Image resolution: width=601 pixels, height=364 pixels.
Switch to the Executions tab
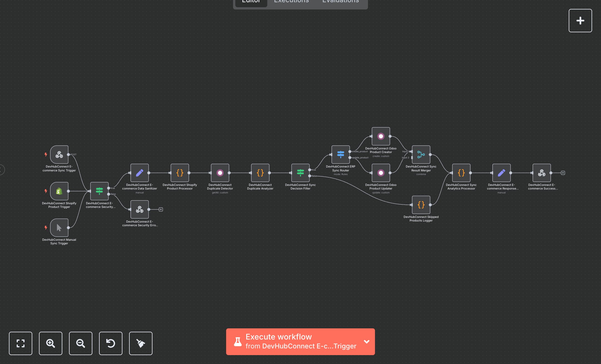tap(291, 2)
